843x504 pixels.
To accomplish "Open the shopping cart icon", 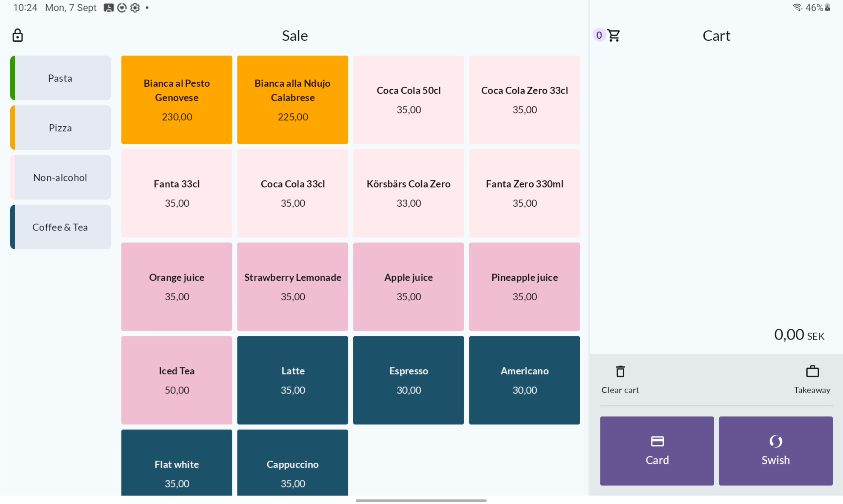I will [x=614, y=35].
